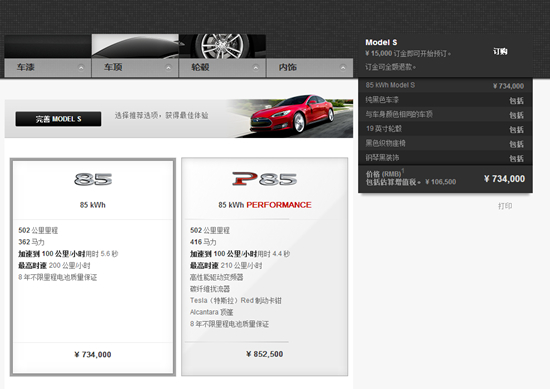Click the 85 model badge logo
Screen dimensions: 550x389
pos(93,179)
